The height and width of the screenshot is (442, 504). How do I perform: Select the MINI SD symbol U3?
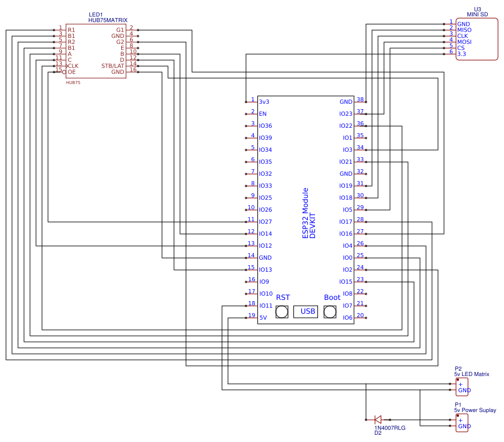click(477, 39)
